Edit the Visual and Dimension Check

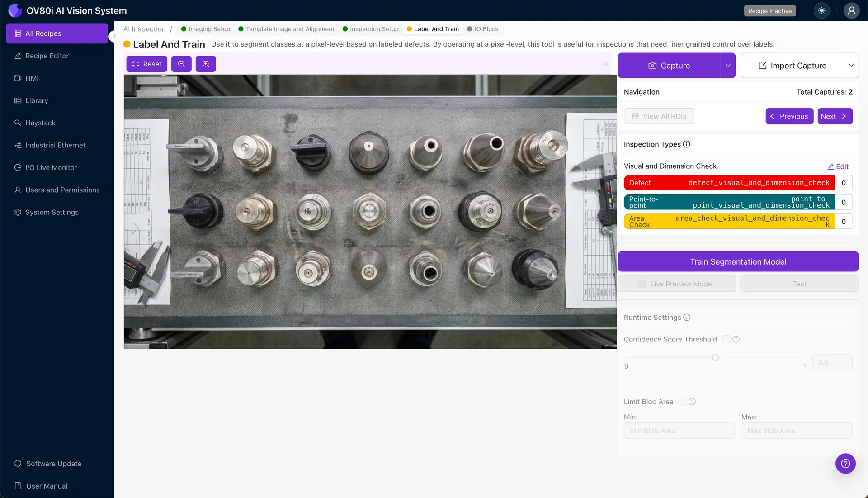[x=838, y=166]
